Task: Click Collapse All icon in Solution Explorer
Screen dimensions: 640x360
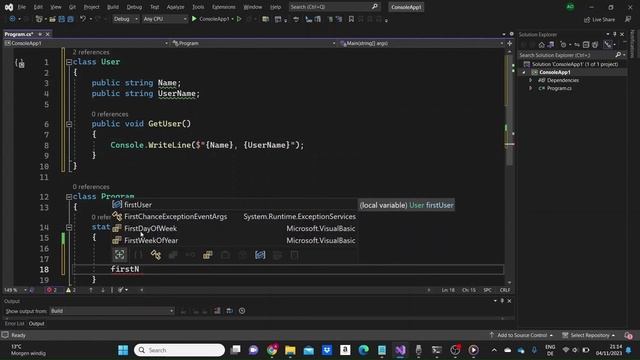Action: coord(586,44)
